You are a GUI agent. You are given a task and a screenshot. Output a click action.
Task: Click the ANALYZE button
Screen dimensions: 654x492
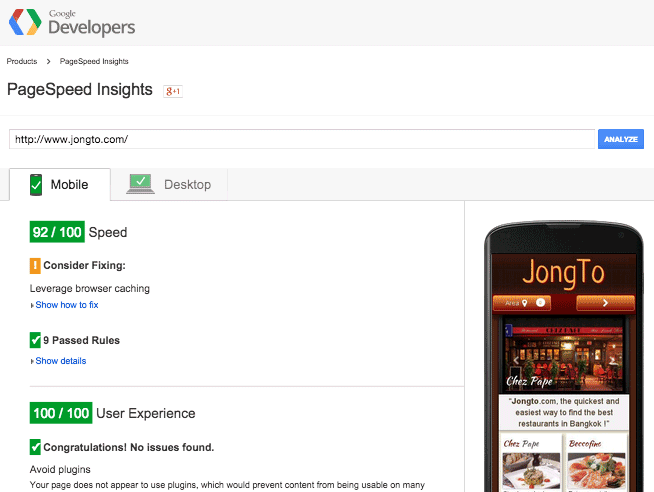point(621,139)
